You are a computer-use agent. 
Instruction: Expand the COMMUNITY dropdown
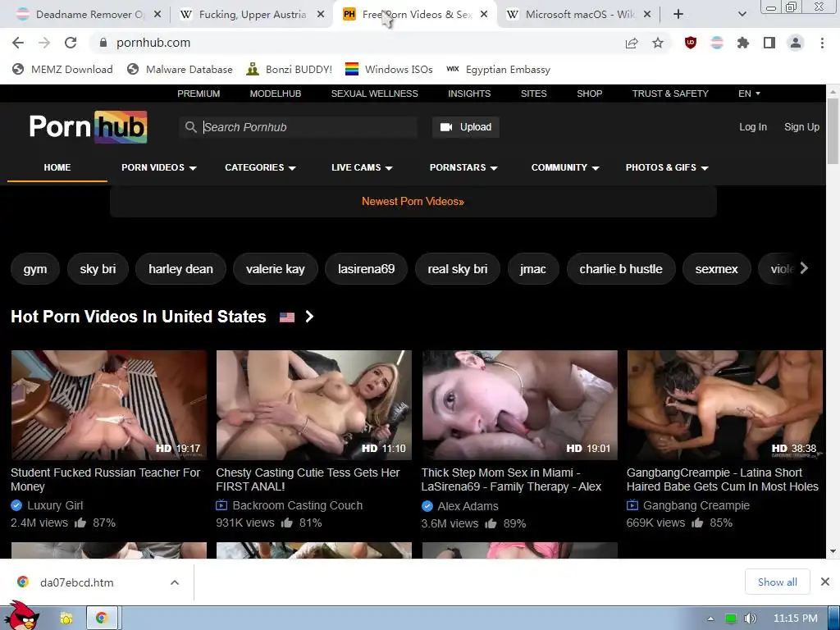[565, 167]
